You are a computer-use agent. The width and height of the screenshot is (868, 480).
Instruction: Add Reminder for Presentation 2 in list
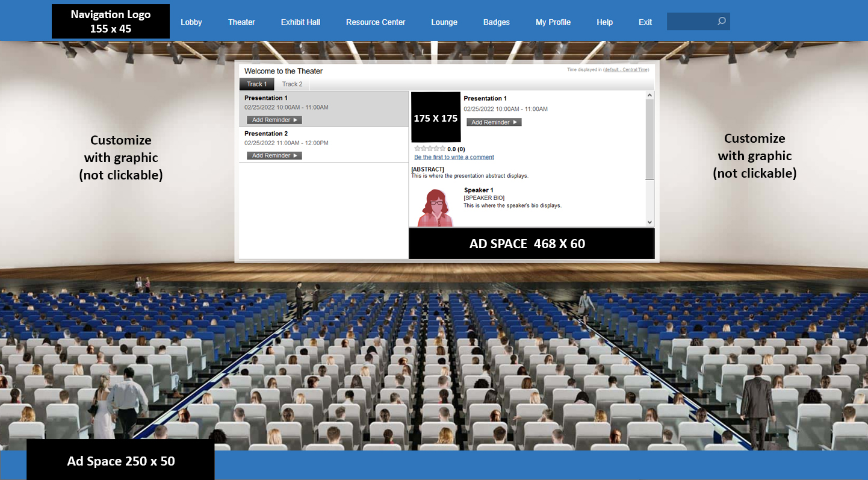point(274,155)
